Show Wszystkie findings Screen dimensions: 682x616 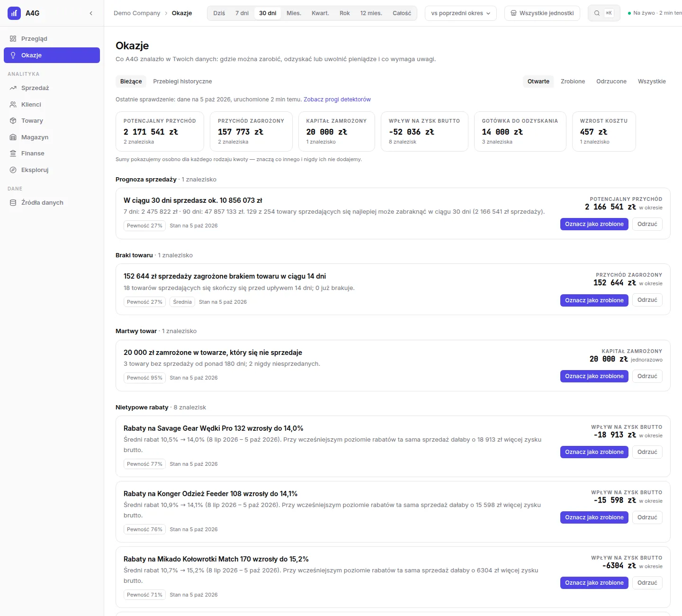tap(652, 82)
